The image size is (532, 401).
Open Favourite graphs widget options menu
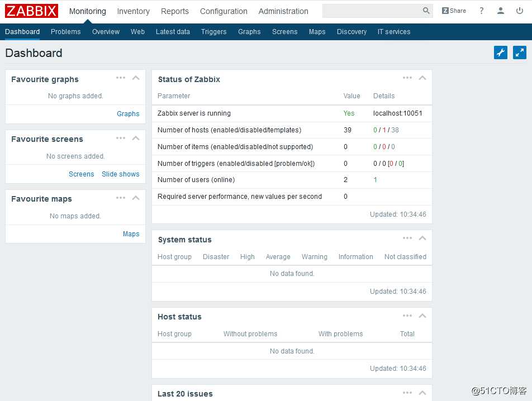[121, 78]
